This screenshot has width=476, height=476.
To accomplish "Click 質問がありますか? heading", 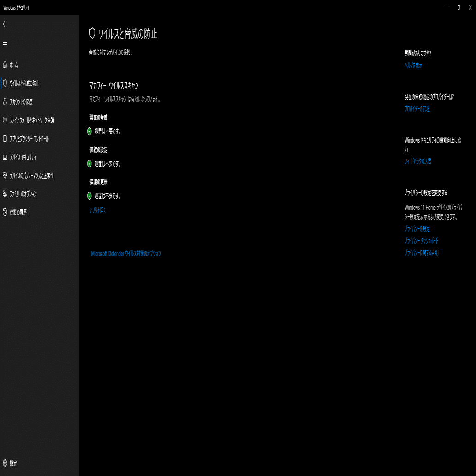I will 417,54.
